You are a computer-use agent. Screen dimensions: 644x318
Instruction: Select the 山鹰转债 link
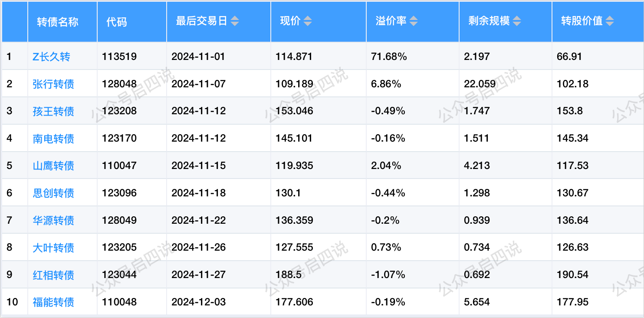(x=53, y=166)
